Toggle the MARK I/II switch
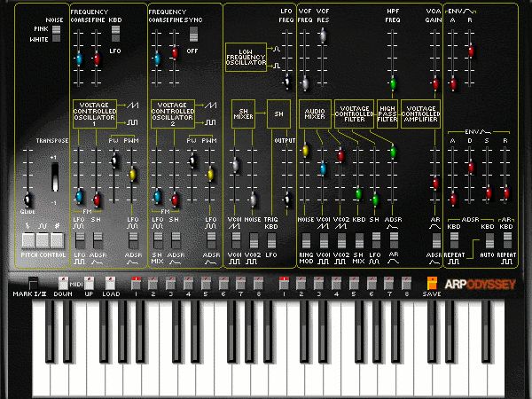The height and width of the screenshot is (399, 532). [35, 284]
